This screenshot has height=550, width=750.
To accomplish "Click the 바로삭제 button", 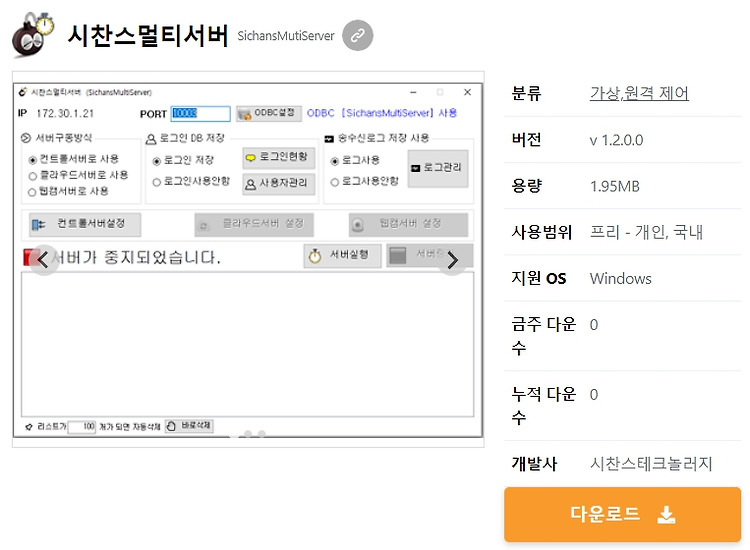I will 189,426.
